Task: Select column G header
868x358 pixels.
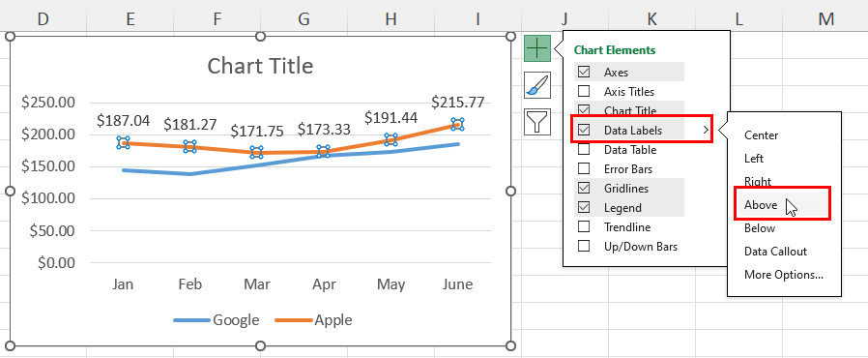Action: tap(304, 18)
